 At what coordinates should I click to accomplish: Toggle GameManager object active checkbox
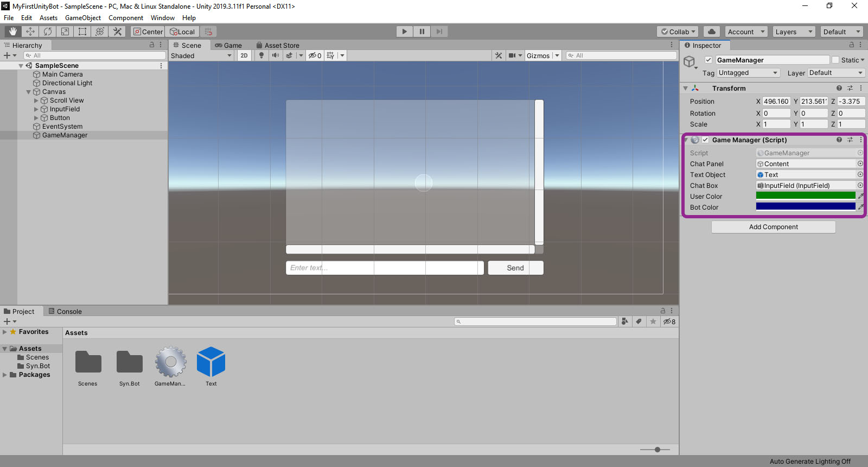click(708, 60)
